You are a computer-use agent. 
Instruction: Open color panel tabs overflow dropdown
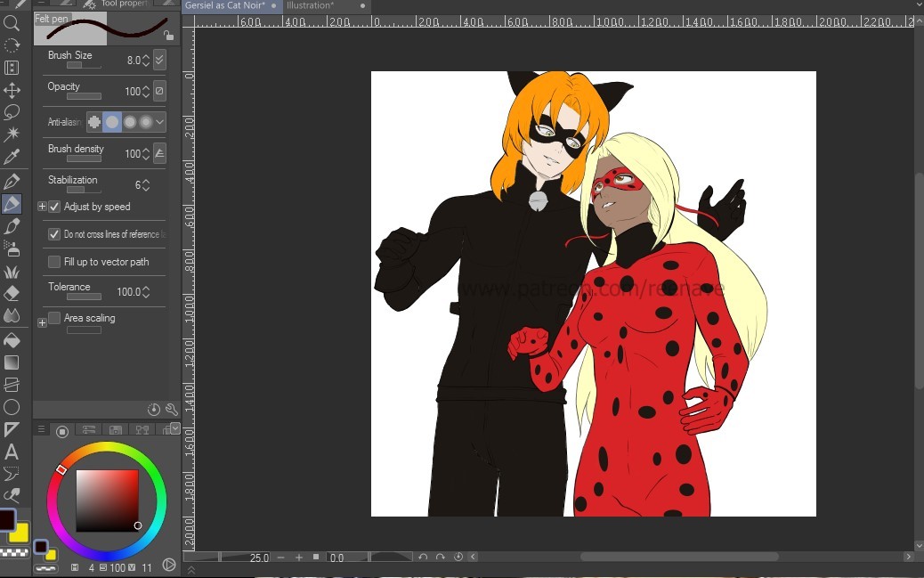click(x=175, y=428)
